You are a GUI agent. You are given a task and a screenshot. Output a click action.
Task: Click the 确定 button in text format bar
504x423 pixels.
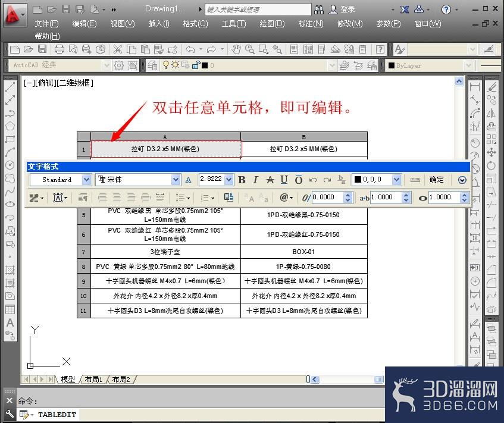(436, 180)
